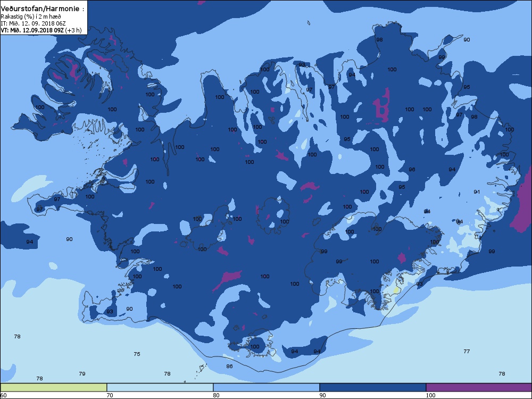Click the legend tick label 60

(3, 395)
